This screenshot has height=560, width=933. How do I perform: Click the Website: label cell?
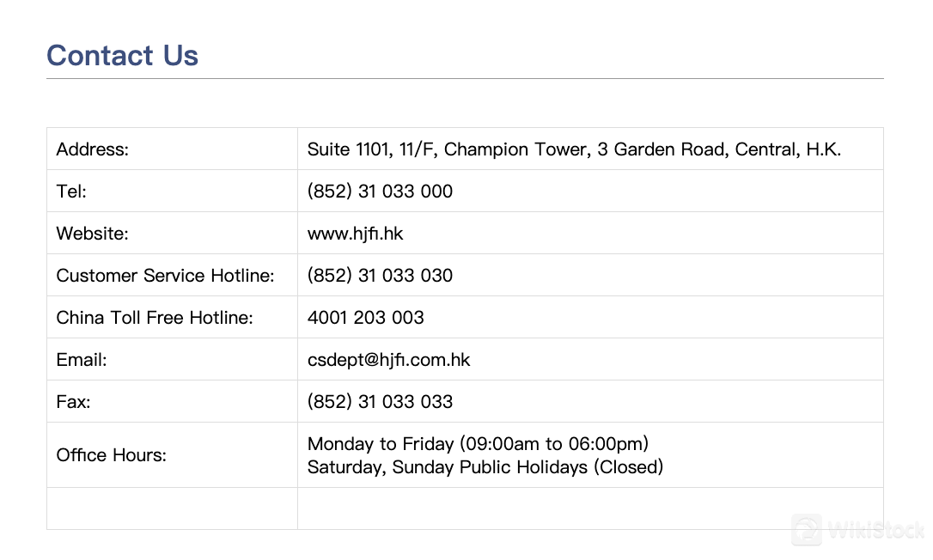click(172, 234)
